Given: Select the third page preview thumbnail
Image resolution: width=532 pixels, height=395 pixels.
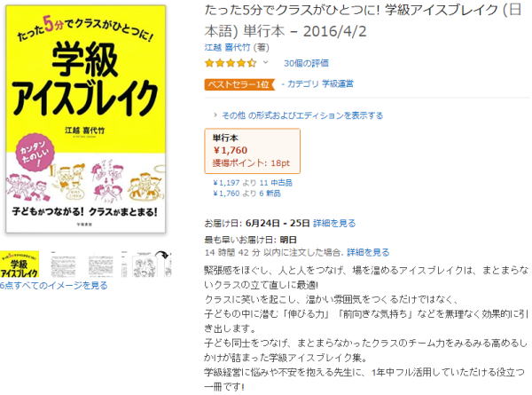Looking at the screenshot, I should [100, 265].
